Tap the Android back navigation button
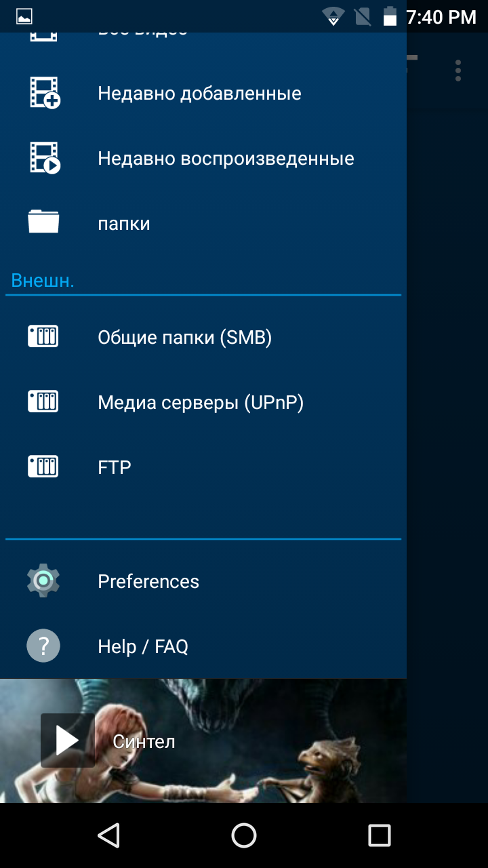 click(108, 835)
